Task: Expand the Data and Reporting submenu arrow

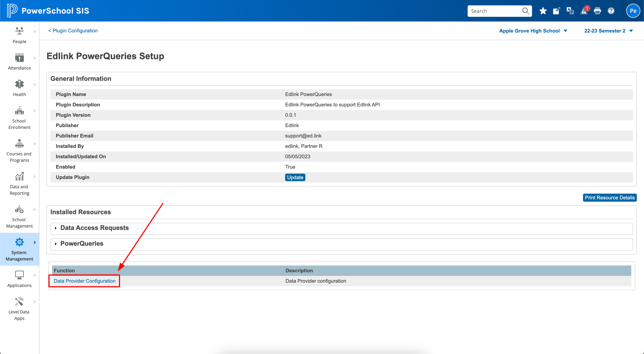Action: tap(35, 177)
